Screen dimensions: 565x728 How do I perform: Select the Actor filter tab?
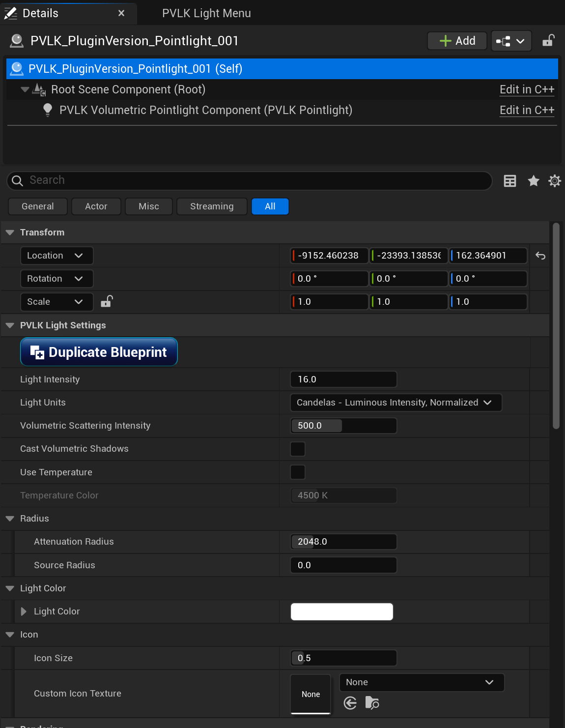click(96, 206)
